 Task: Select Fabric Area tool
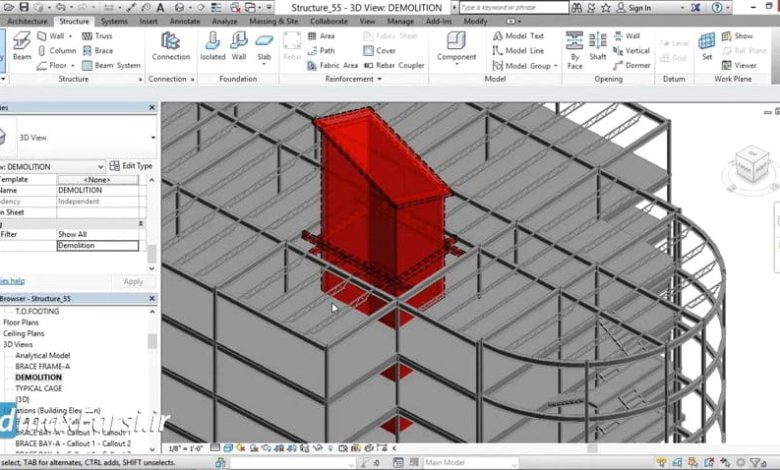[x=332, y=65]
